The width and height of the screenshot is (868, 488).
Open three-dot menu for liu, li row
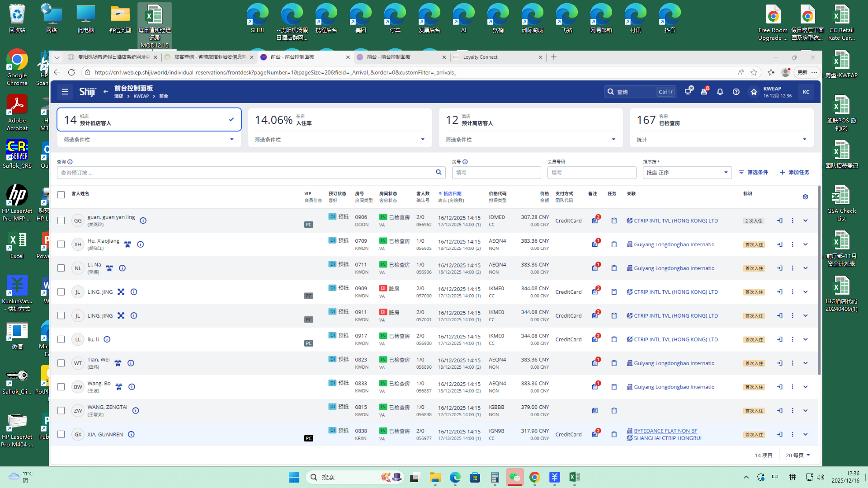793,340
